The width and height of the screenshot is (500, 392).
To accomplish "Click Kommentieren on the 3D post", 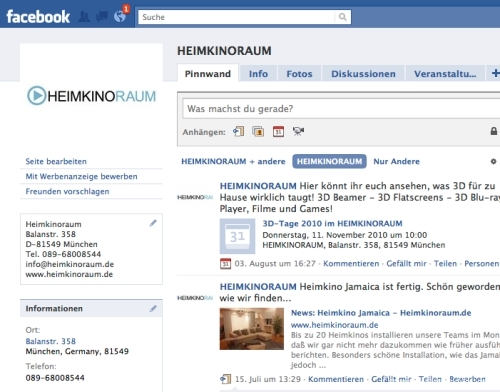I will pos(351,264).
